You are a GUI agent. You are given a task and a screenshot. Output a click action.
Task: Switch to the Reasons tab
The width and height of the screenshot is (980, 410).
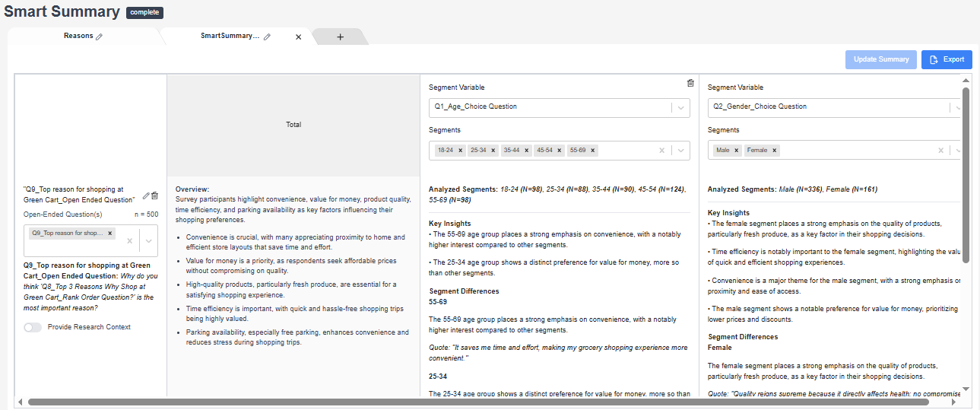click(x=78, y=37)
